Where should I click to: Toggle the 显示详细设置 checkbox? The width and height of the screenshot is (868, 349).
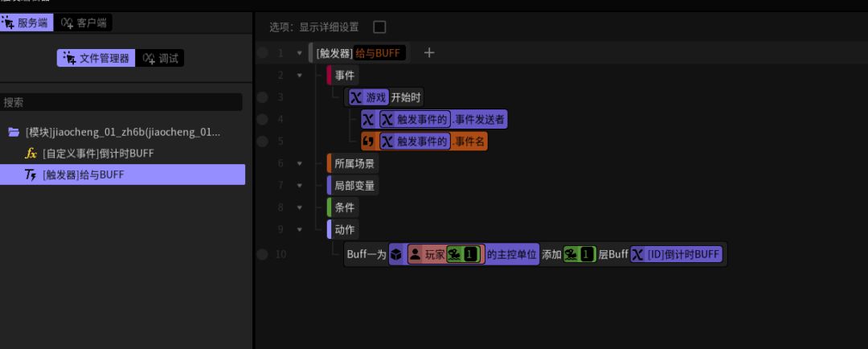379,27
